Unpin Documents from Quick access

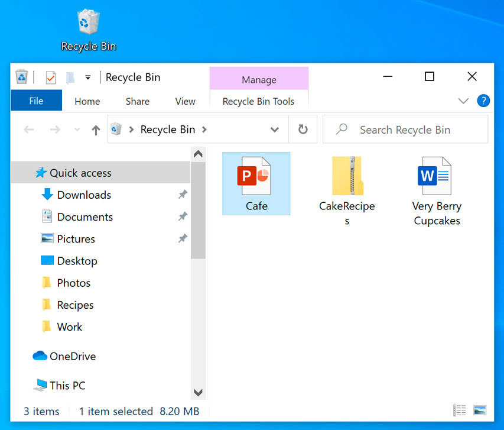[x=183, y=216]
